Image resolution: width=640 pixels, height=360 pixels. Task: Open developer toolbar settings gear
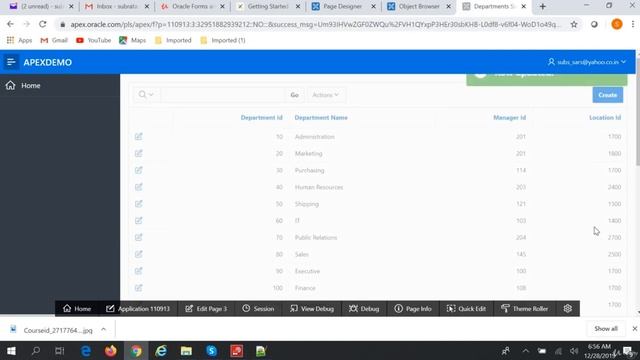568,309
